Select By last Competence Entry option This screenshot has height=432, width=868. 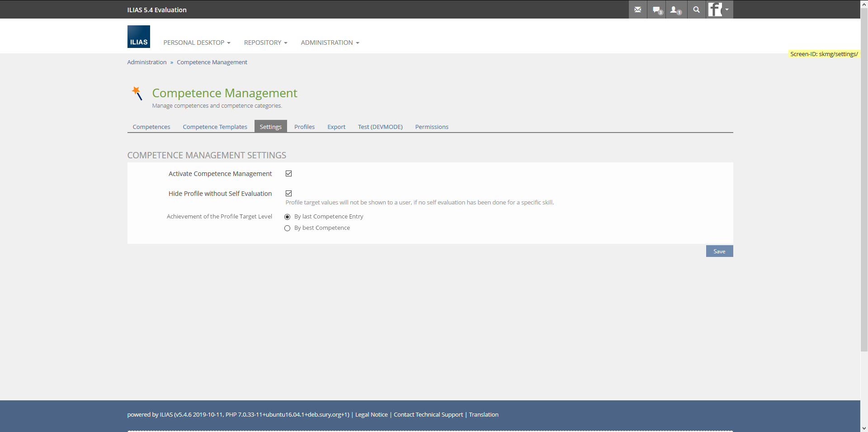click(x=287, y=217)
